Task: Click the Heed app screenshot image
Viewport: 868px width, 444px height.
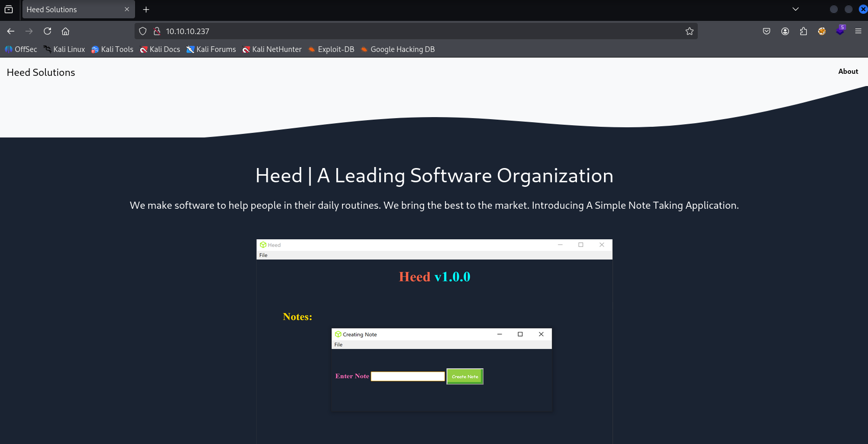Action: click(x=434, y=341)
